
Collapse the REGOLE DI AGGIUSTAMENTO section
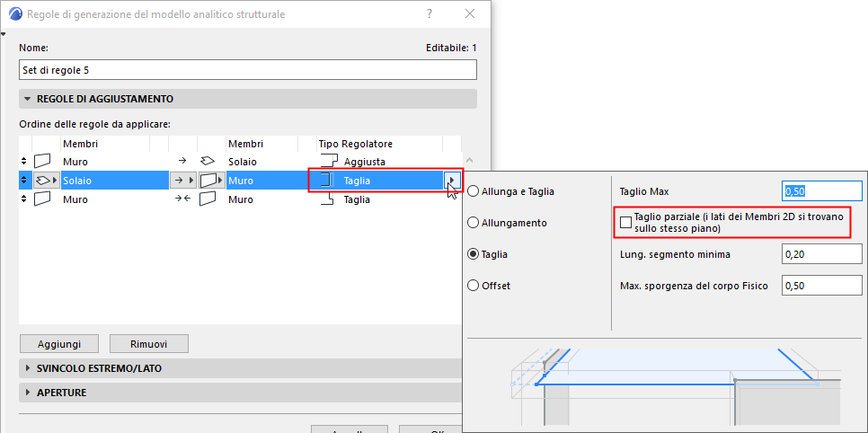click(x=247, y=99)
